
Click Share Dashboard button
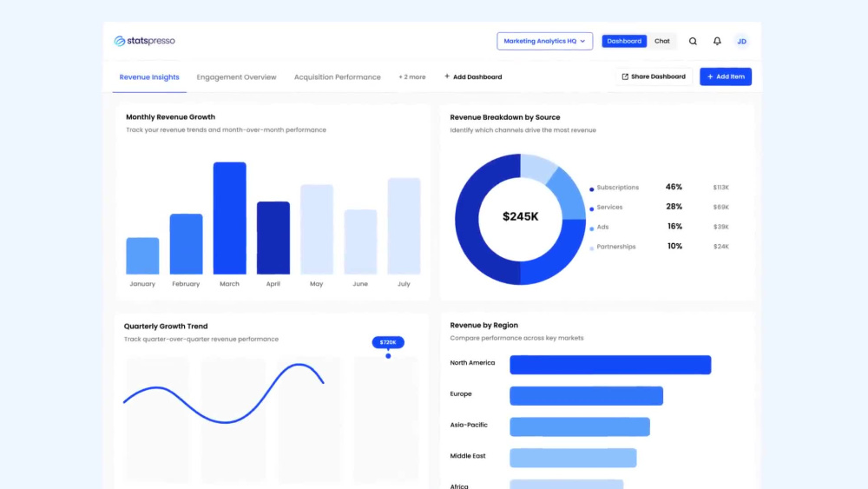pyautogui.click(x=654, y=77)
